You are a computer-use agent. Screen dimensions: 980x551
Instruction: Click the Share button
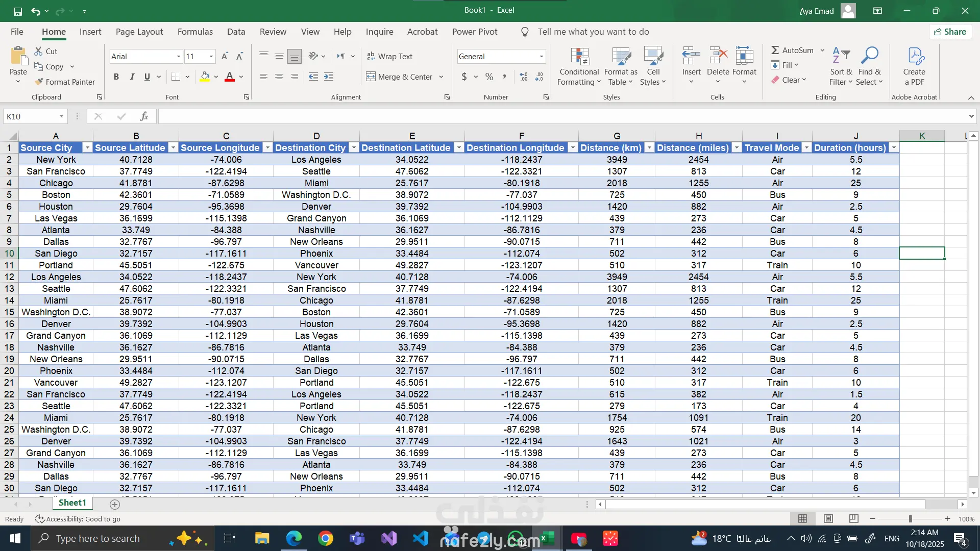[x=950, y=32]
